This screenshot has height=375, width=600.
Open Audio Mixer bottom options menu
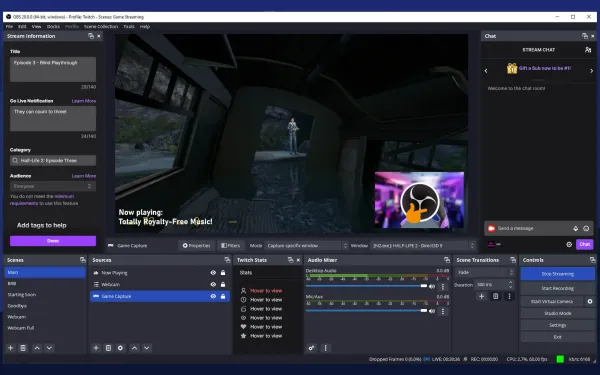pyautogui.click(x=326, y=348)
